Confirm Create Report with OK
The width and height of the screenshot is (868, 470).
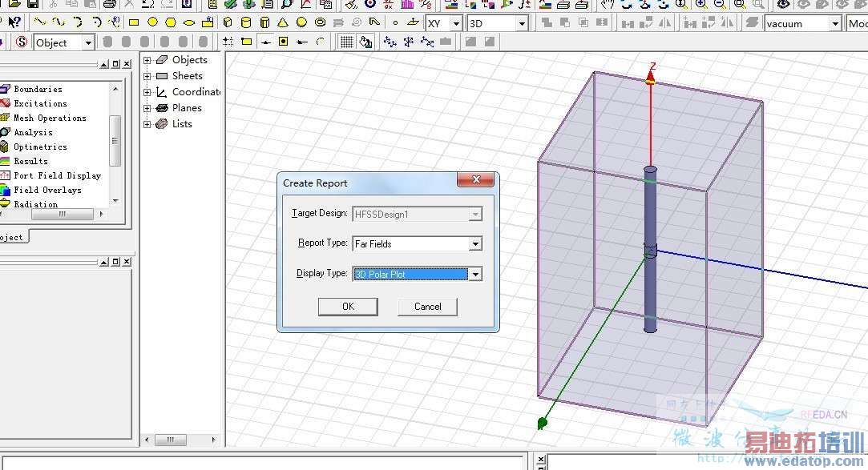[x=348, y=307]
